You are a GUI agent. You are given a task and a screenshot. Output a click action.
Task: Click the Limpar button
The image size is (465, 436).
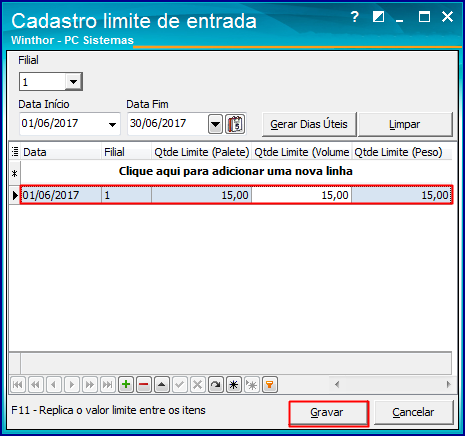405,124
